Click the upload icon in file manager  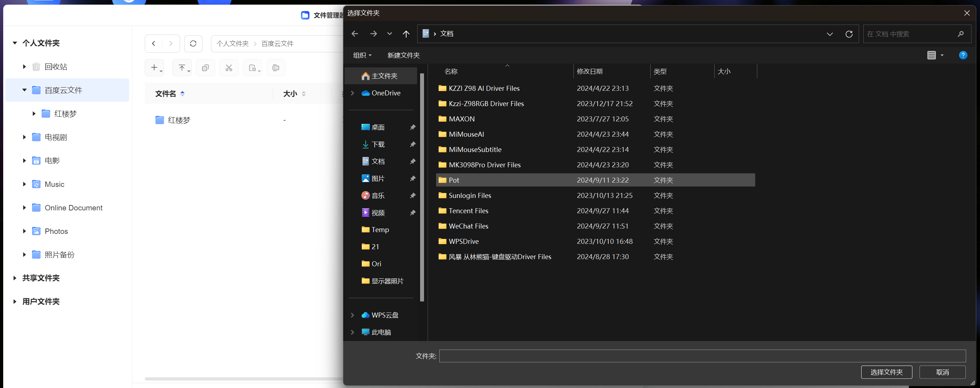pos(182,68)
